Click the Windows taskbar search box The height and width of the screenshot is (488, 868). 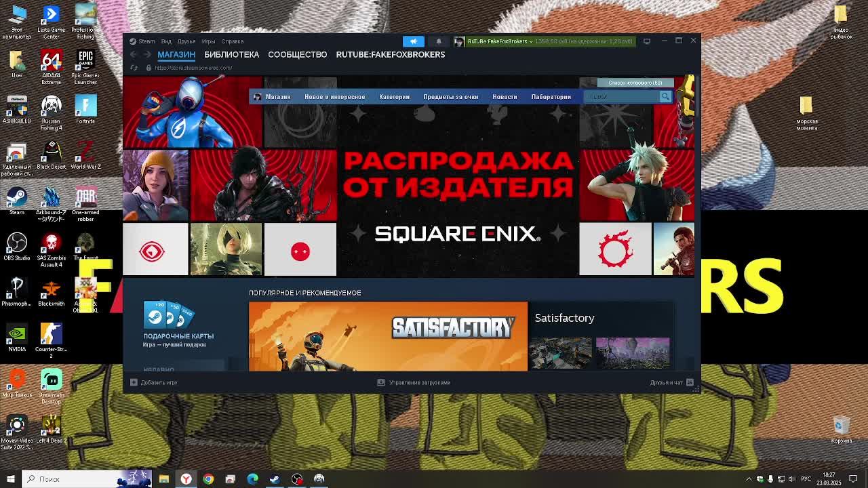pyautogui.click(x=87, y=479)
